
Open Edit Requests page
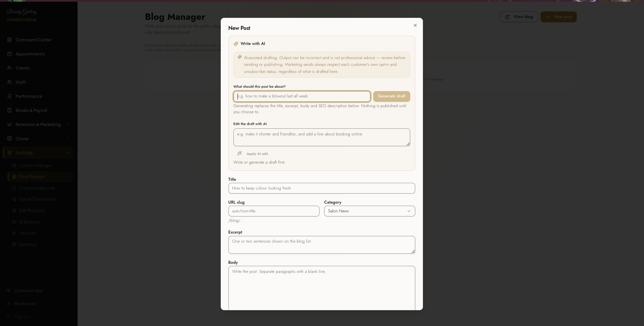(40, 210)
